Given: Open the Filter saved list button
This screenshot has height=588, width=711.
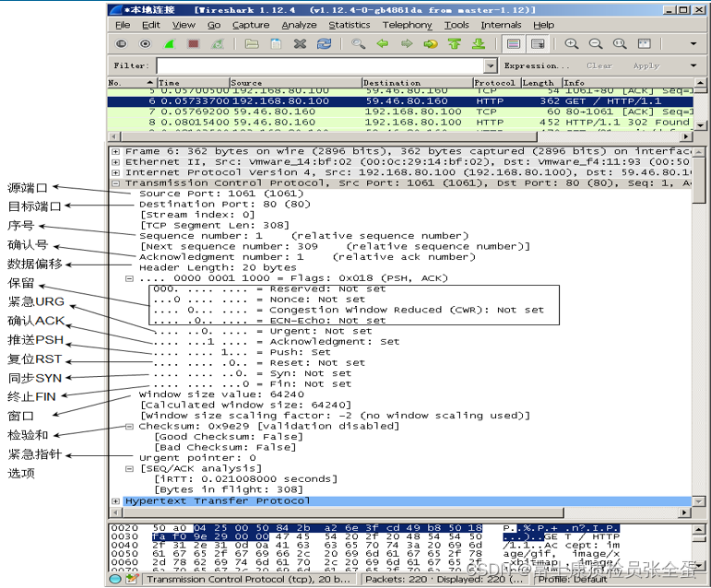Looking at the screenshot, I should [131, 65].
